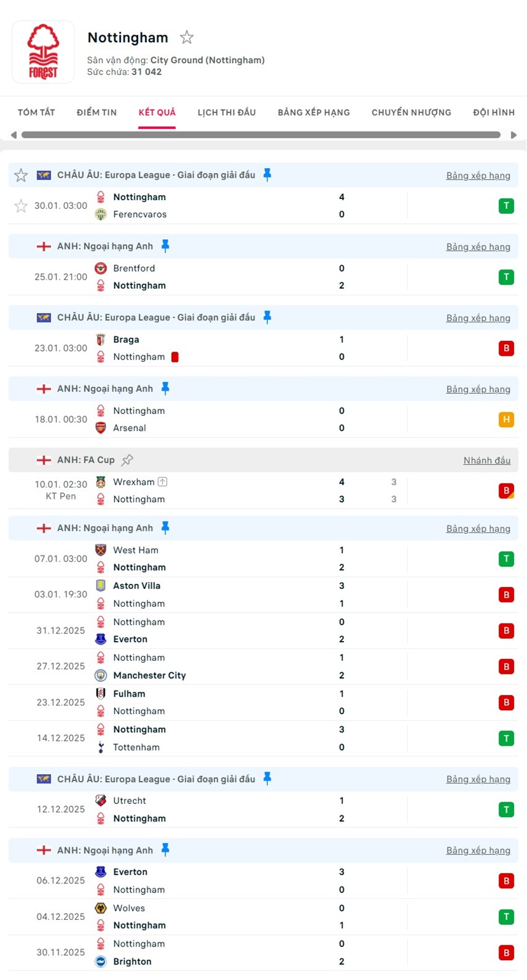Expand standings via left scroll arrow
The height and width of the screenshot is (980, 527).
pos(14,133)
